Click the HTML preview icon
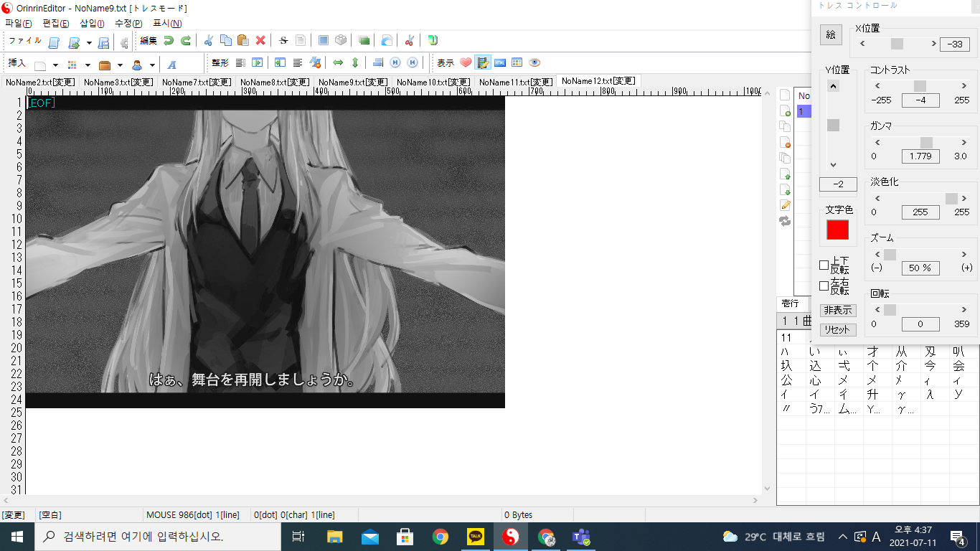This screenshot has height=551, width=980. pyautogui.click(x=500, y=63)
